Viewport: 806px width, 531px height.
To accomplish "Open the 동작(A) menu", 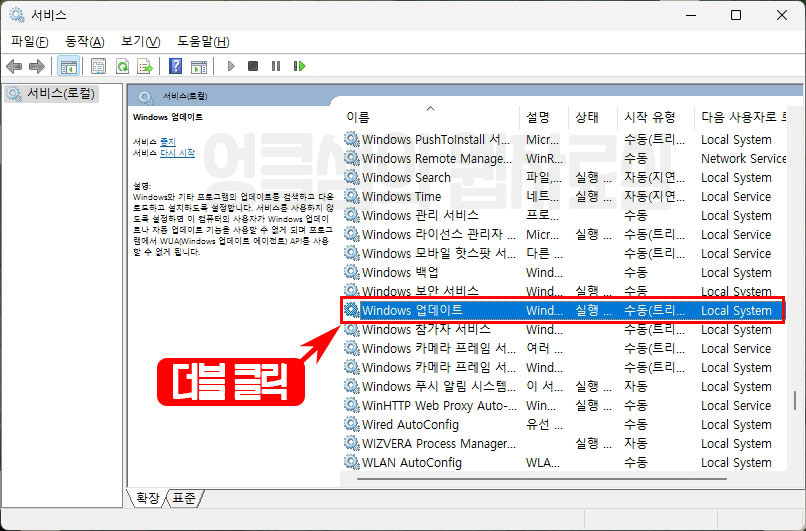I will pos(85,42).
